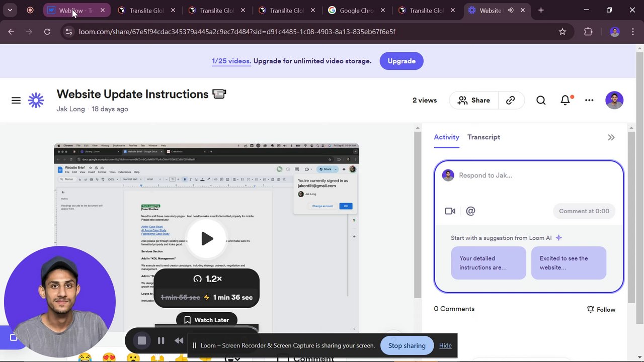Viewport: 644px width, 362px height.
Task: Switch to the Activity tab
Action: [x=447, y=137]
